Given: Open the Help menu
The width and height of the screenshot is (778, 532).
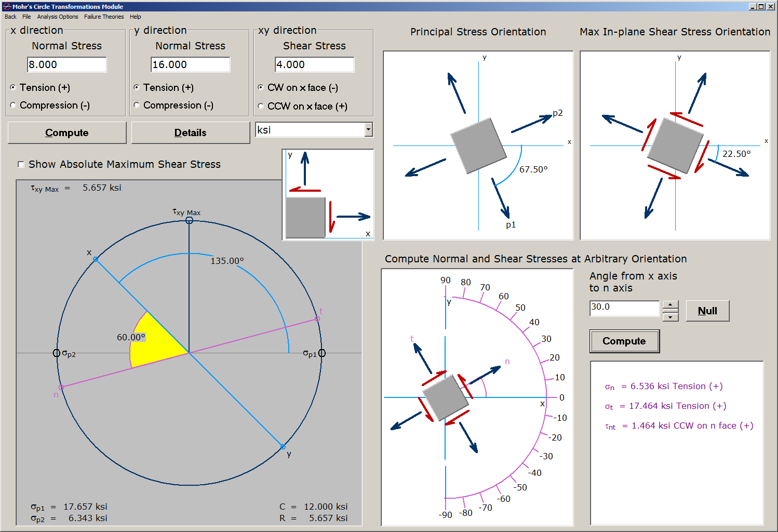Looking at the screenshot, I should click(x=135, y=17).
